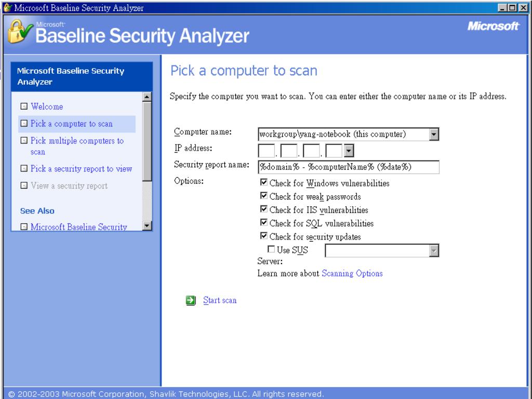Uncheck Check for weak passwords

tap(263, 196)
